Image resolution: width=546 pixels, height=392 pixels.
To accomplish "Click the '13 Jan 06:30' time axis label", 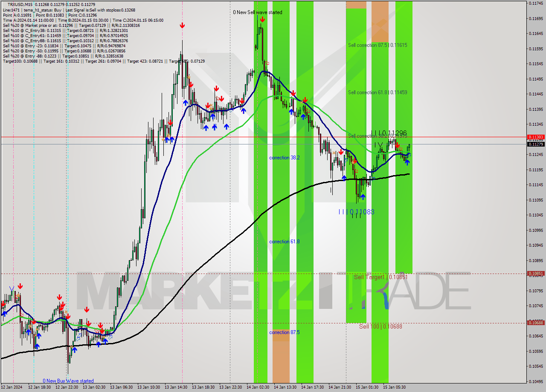I will click(x=121, y=387).
